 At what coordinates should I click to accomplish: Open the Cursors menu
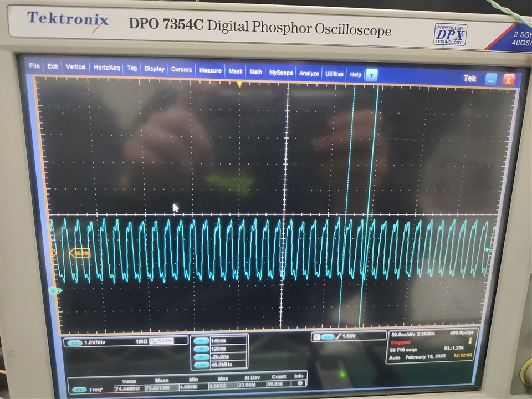pyautogui.click(x=182, y=70)
